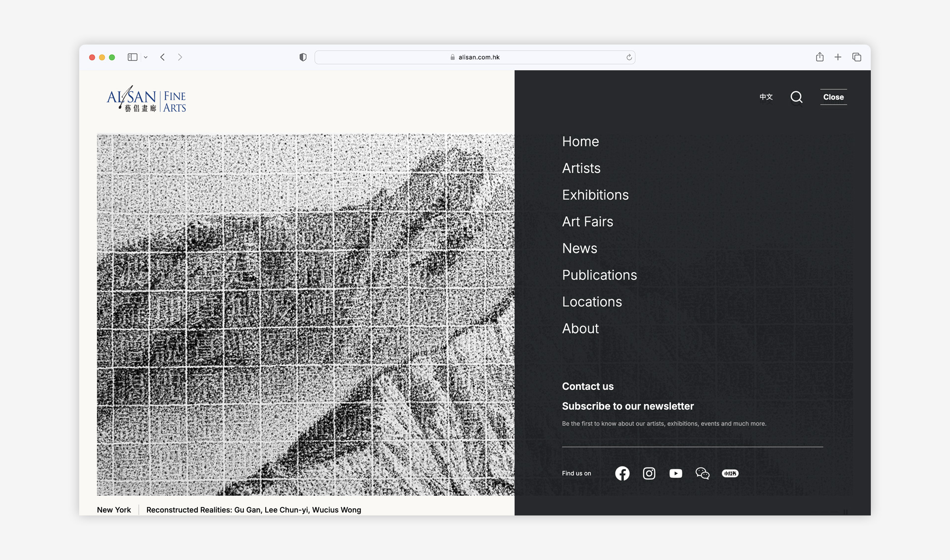Reload the page with the refresh icon
This screenshot has width=950, height=560.
(x=629, y=57)
